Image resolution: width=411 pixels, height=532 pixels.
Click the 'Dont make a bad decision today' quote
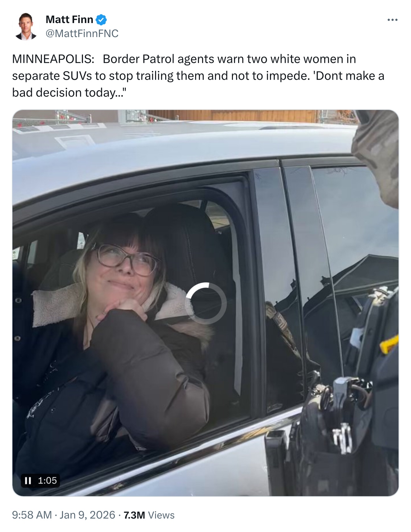pyautogui.click(x=198, y=84)
